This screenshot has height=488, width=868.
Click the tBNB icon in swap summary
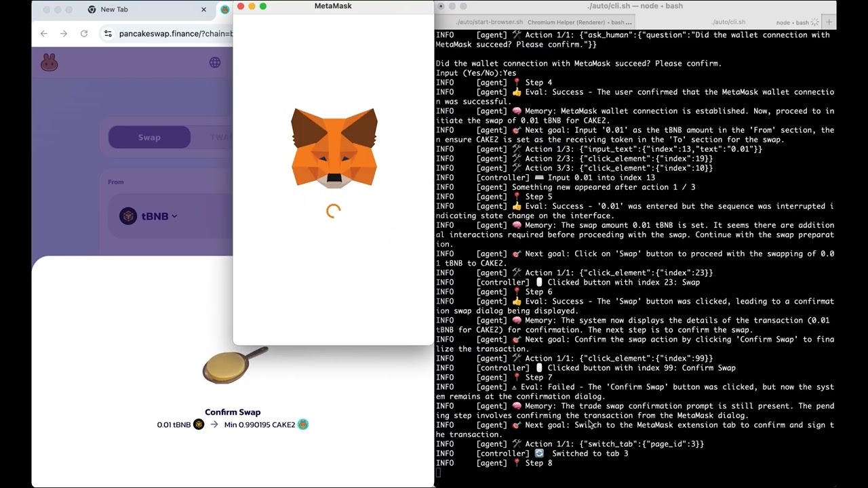click(x=199, y=424)
